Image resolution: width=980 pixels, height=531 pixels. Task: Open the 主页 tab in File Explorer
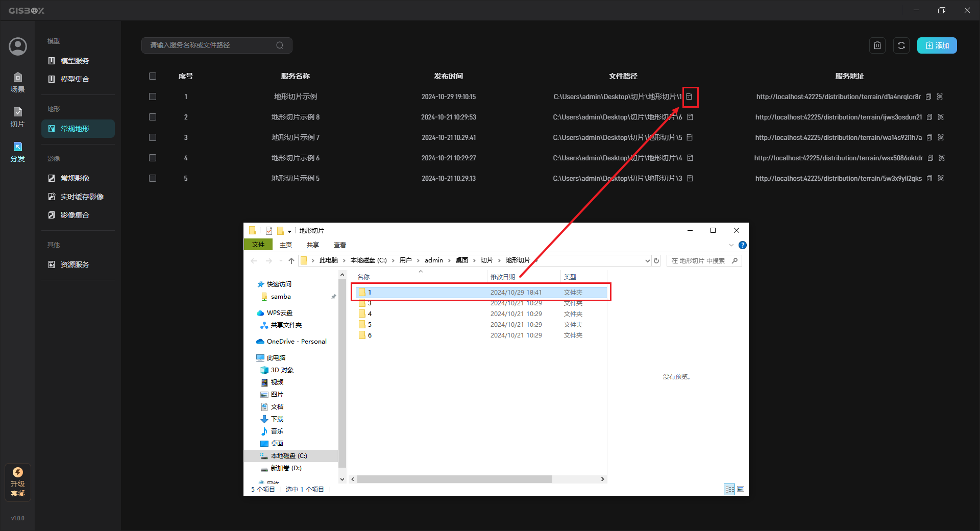(286, 245)
